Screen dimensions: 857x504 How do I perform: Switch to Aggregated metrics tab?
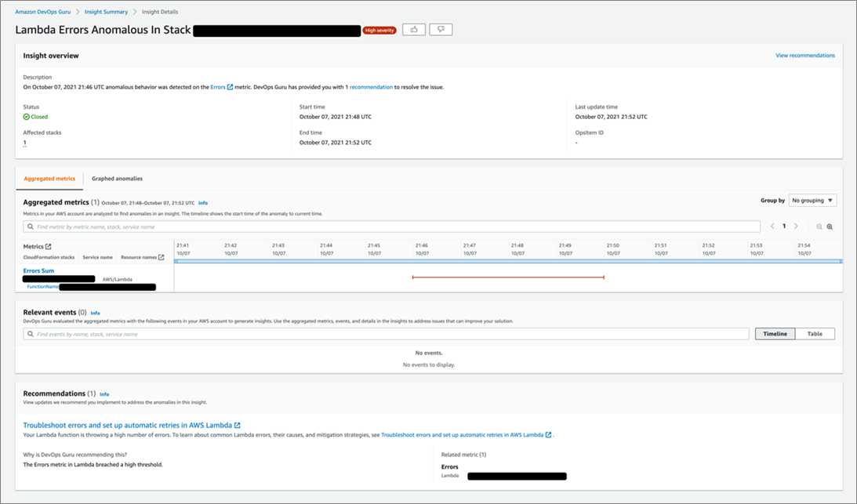click(x=49, y=179)
